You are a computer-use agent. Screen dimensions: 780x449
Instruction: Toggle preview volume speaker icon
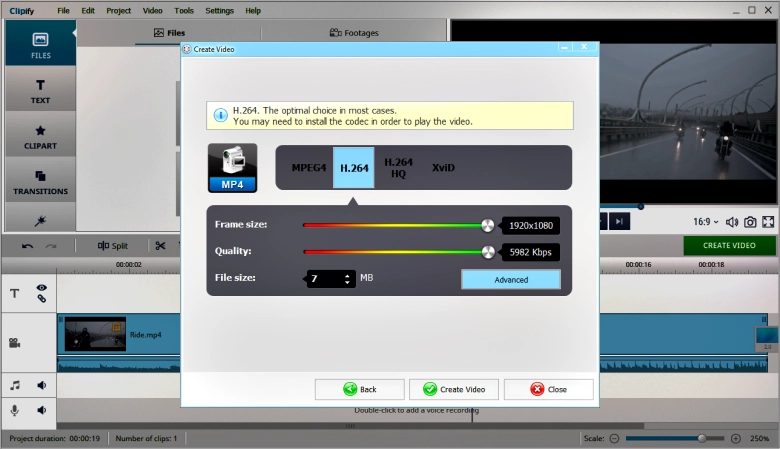point(732,222)
